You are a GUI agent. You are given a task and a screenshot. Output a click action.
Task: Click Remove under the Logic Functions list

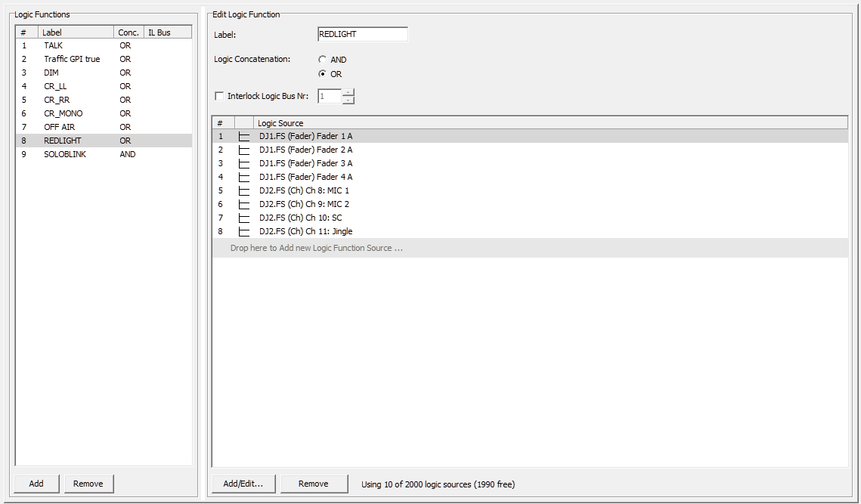pos(88,483)
